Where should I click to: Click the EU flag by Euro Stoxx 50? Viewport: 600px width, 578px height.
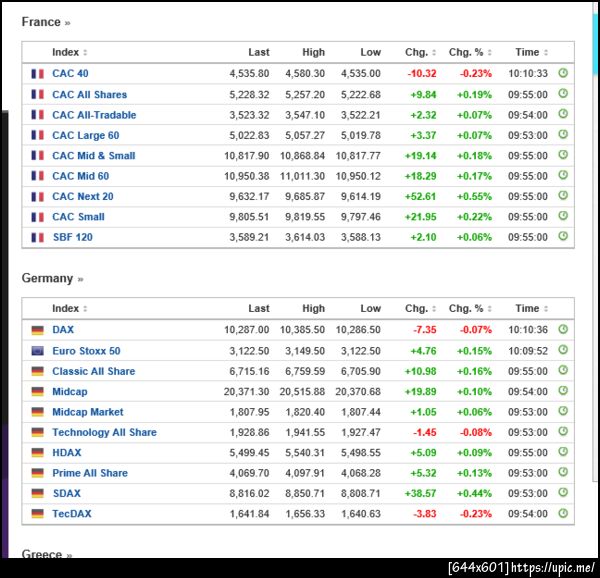(38, 351)
